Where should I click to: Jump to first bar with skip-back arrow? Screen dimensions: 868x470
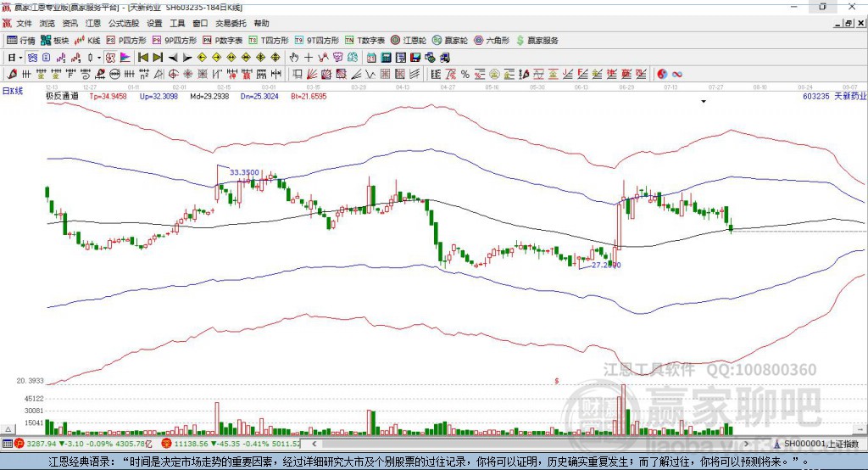[x=142, y=58]
